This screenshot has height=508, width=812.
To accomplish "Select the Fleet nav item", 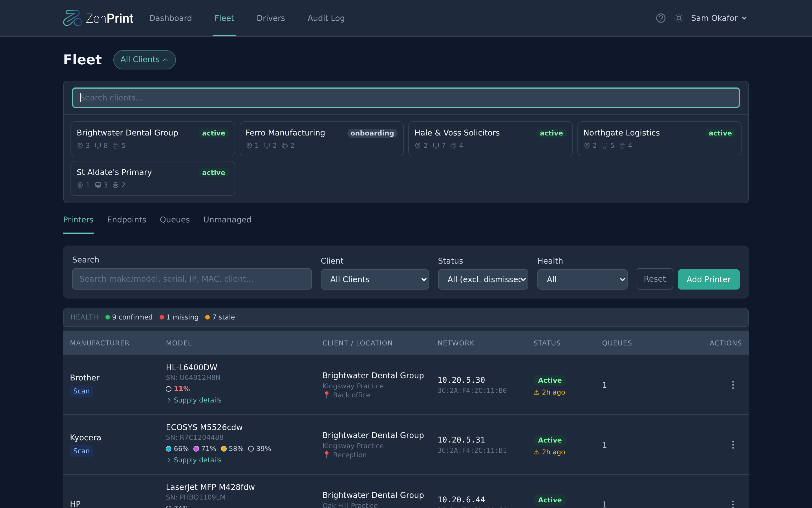I will tap(224, 18).
